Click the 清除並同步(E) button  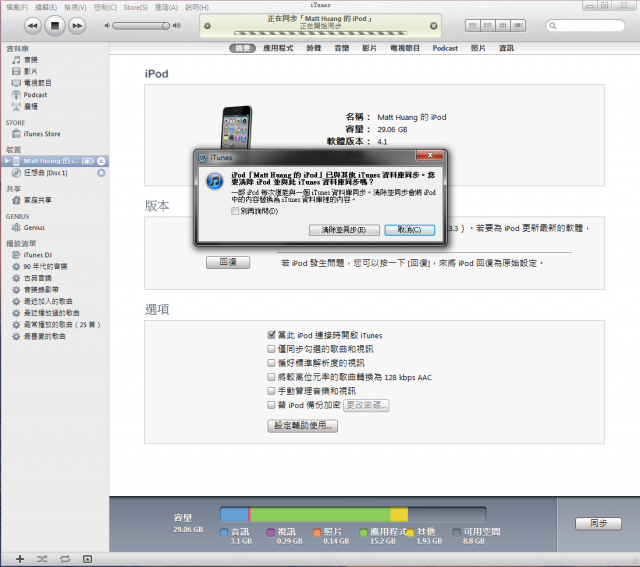(344, 230)
